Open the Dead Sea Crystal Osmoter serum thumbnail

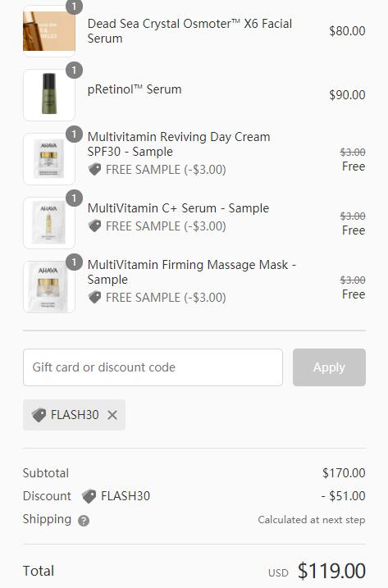pos(49,31)
